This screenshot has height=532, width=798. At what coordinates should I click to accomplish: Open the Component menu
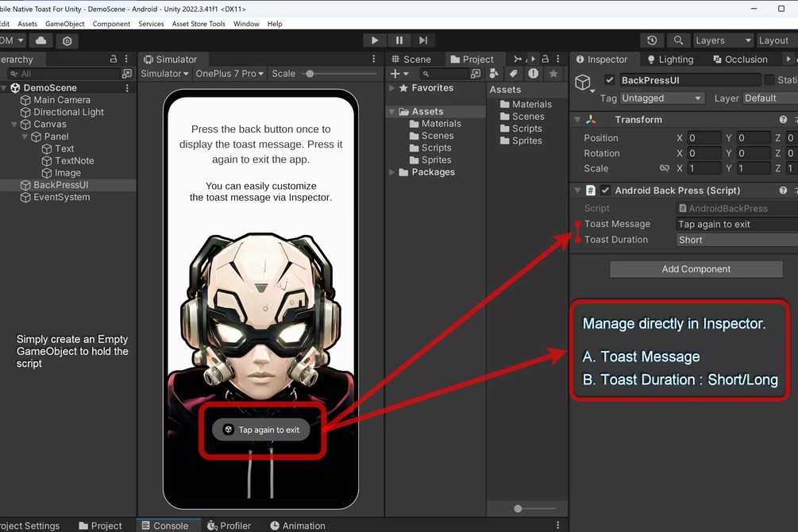click(x=111, y=24)
